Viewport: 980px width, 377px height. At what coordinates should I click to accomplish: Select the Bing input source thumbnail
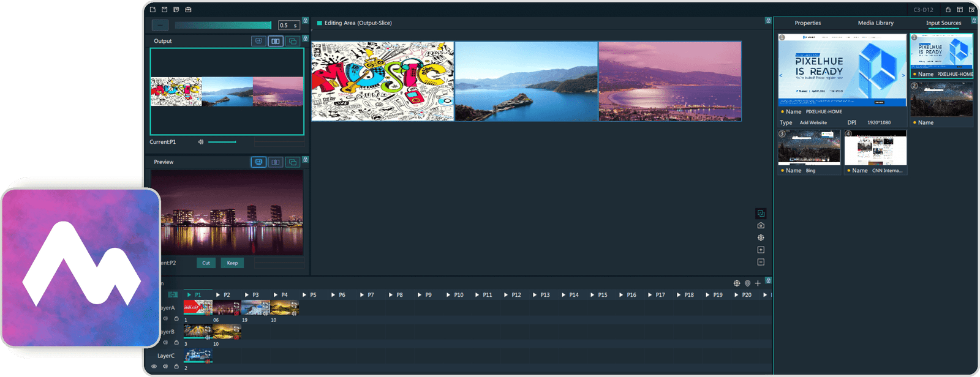point(809,147)
